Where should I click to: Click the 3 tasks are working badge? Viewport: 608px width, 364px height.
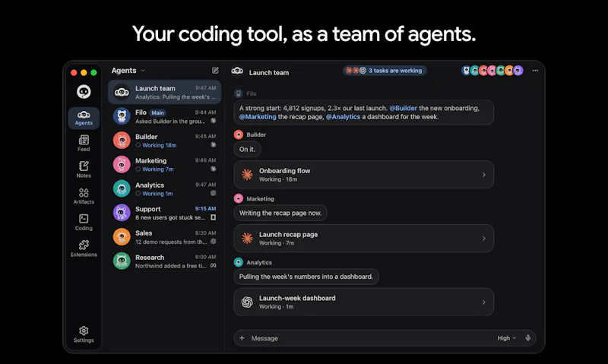[385, 71]
